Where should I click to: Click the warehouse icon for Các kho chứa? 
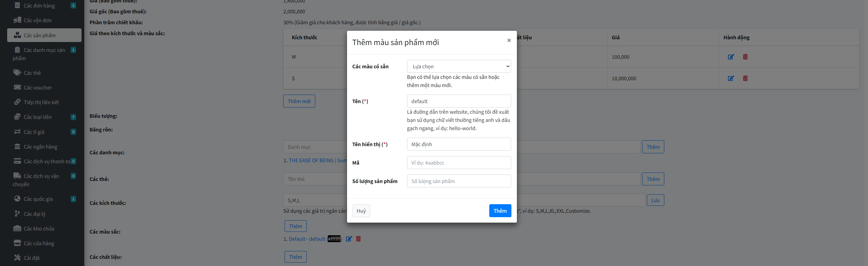(17, 228)
